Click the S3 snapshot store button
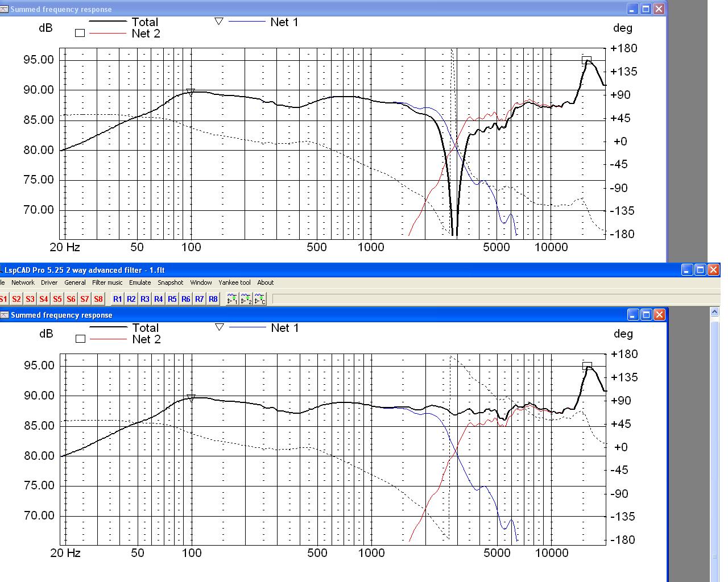This screenshot has height=582, width=728. pyautogui.click(x=30, y=299)
